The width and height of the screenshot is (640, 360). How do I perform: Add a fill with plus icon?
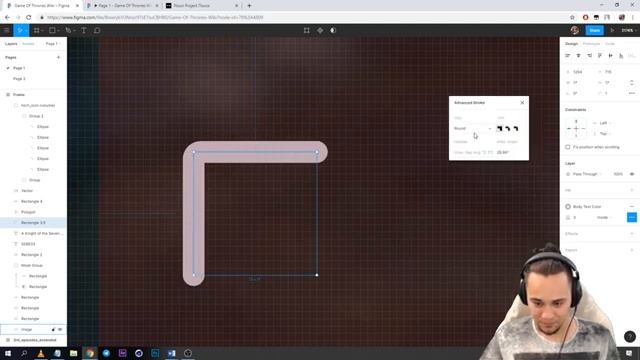[x=632, y=190]
